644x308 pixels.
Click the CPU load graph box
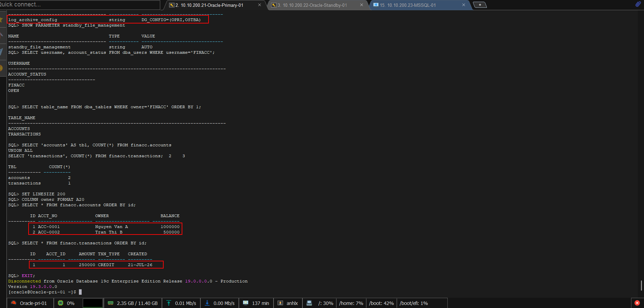(x=93, y=303)
